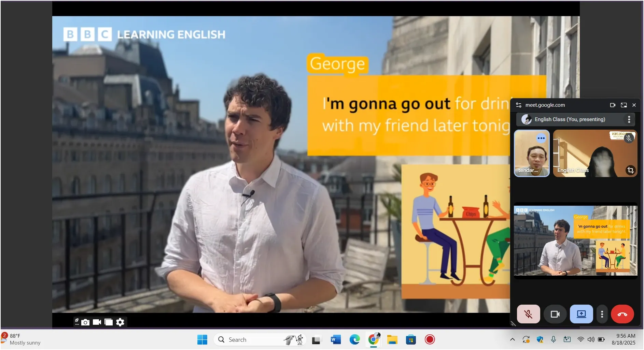The image size is (644, 350).
Task: Open the crop tool on the English Class tile
Action: tap(630, 170)
